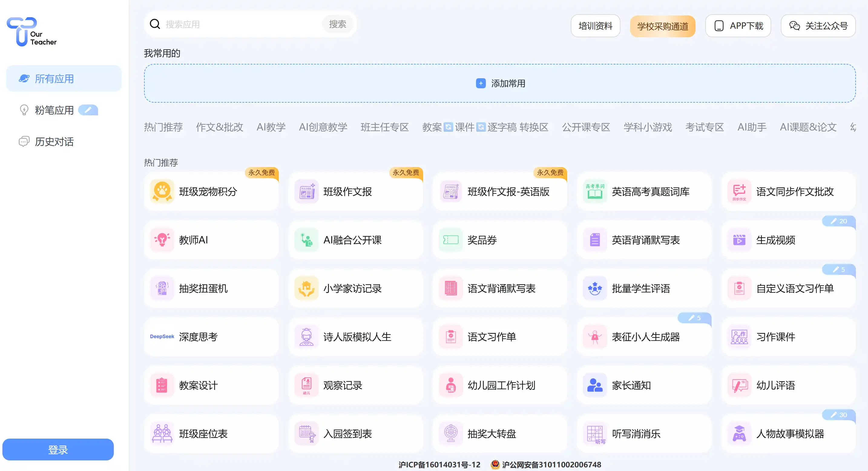Viewport: 868px width, 471px height.
Task: Open 培训资料 button
Action: [x=595, y=26]
